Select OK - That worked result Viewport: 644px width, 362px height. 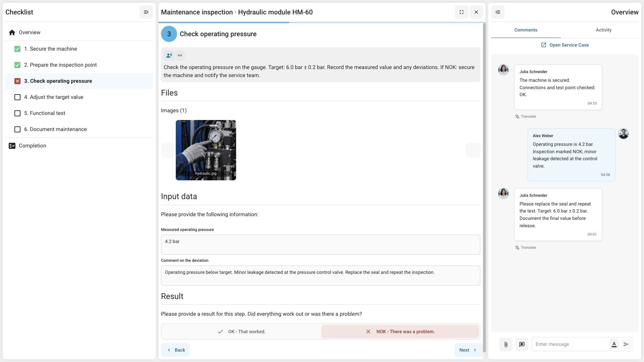[241, 331]
